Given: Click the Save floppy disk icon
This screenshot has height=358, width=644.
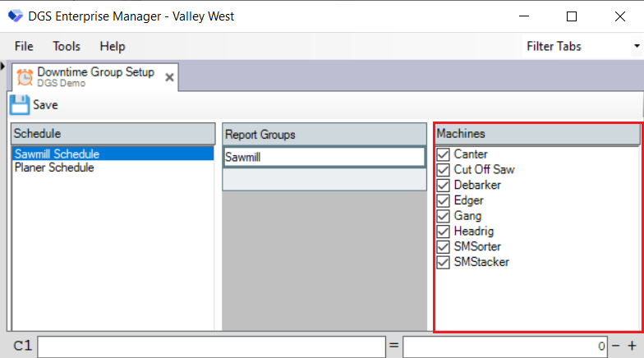Looking at the screenshot, I should (x=20, y=104).
